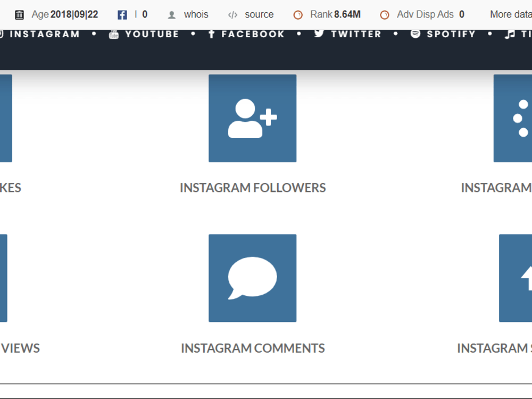Click the Adv Disp Ads circle icon
The image size is (532, 399).
click(385, 15)
